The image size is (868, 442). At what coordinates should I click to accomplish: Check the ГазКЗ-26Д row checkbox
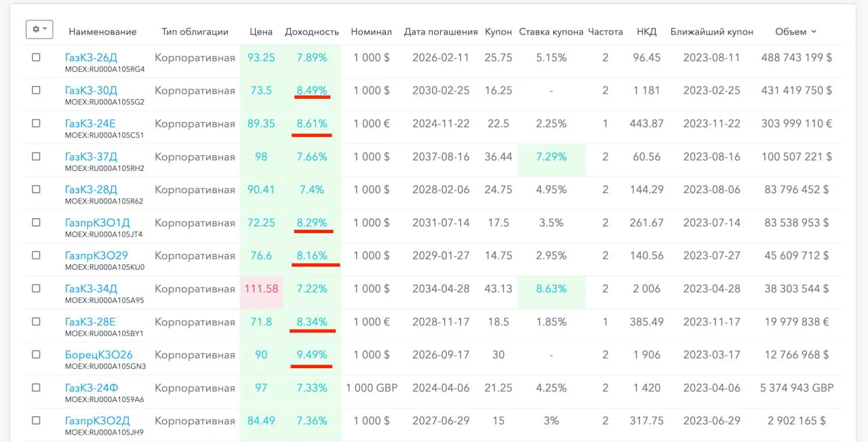(36, 58)
